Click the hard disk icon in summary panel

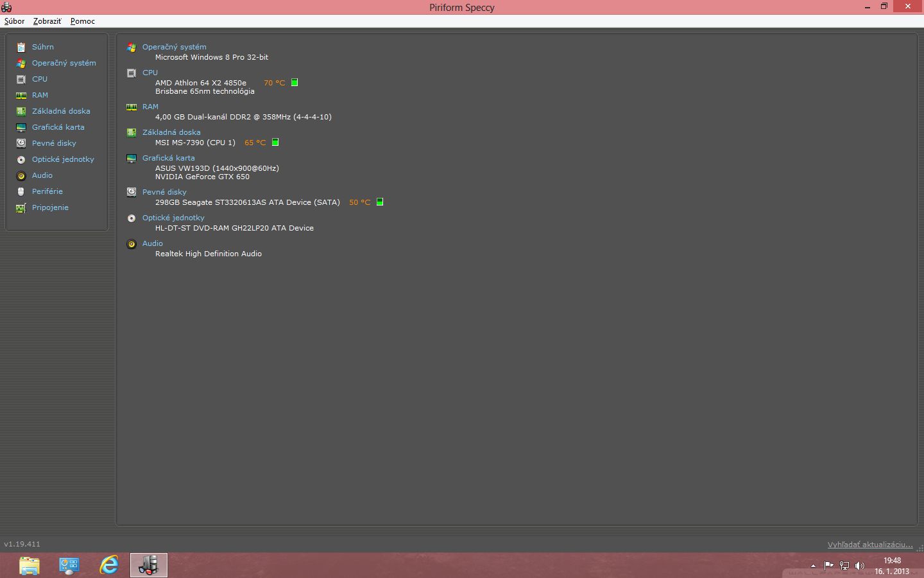point(132,192)
